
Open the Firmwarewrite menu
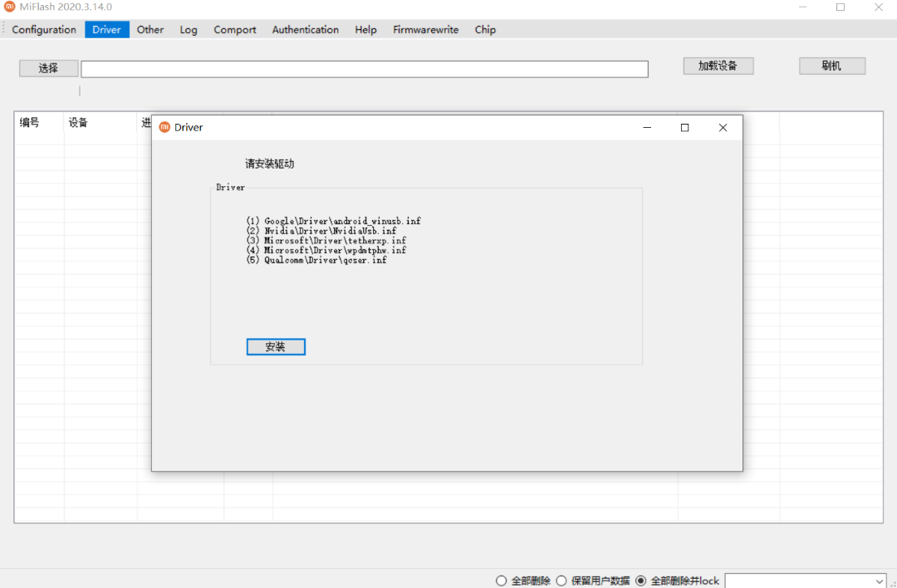(x=425, y=29)
